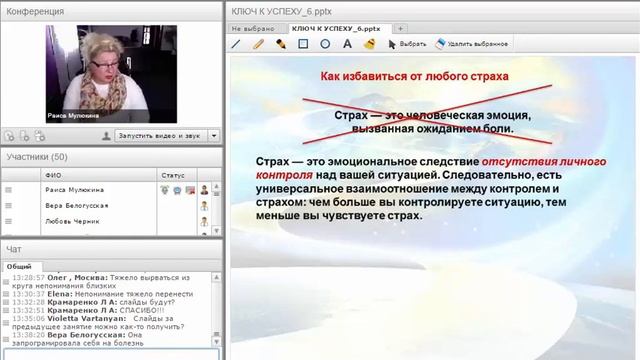Click chat sender name Elena
640x360 pixels.
click(x=60, y=294)
